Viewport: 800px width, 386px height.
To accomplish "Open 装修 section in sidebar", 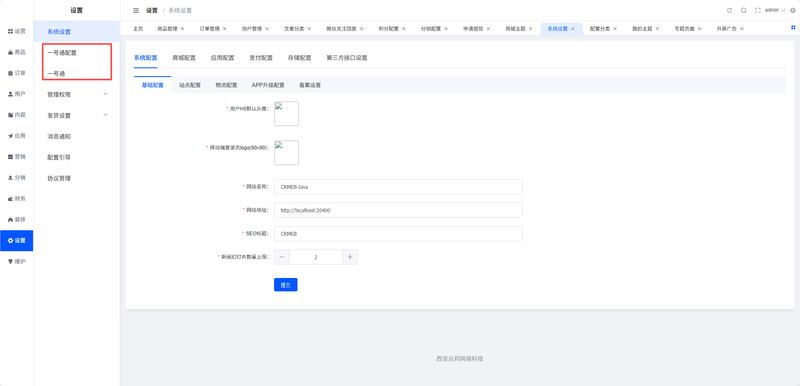I will [x=17, y=219].
